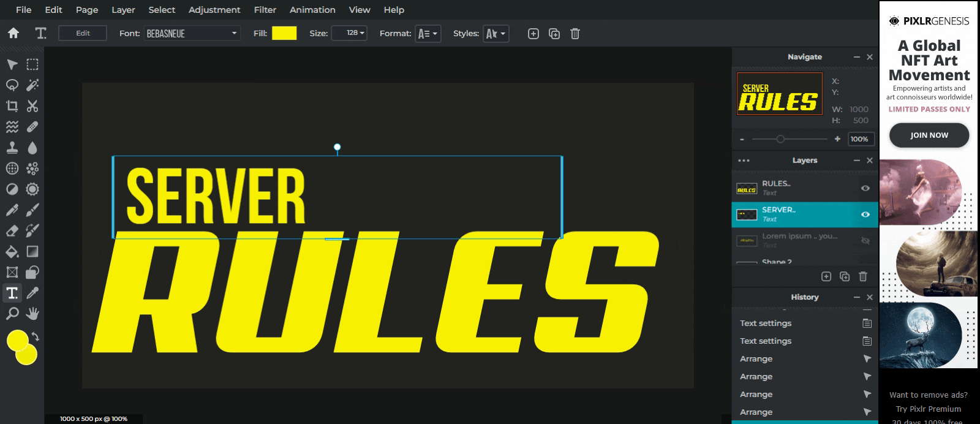Image resolution: width=980 pixels, height=424 pixels.
Task: Swap foreground and background colors
Action: [x=36, y=336]
